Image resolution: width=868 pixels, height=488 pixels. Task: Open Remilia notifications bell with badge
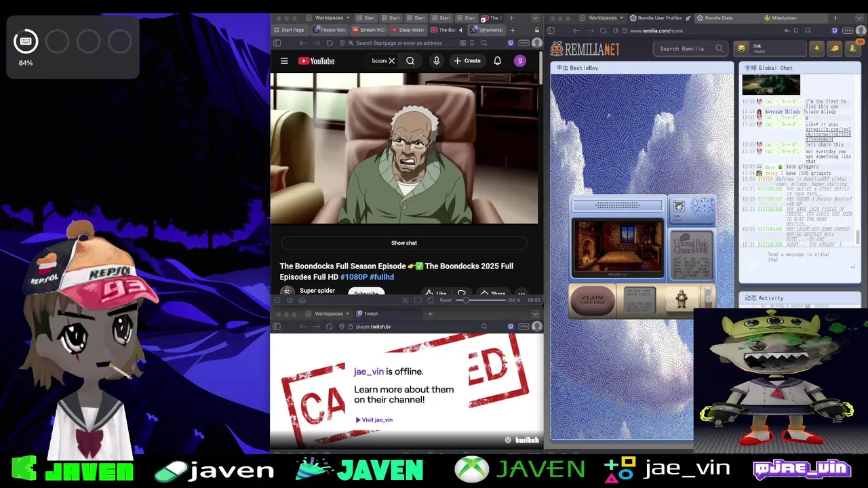click(x=853, y=48)
